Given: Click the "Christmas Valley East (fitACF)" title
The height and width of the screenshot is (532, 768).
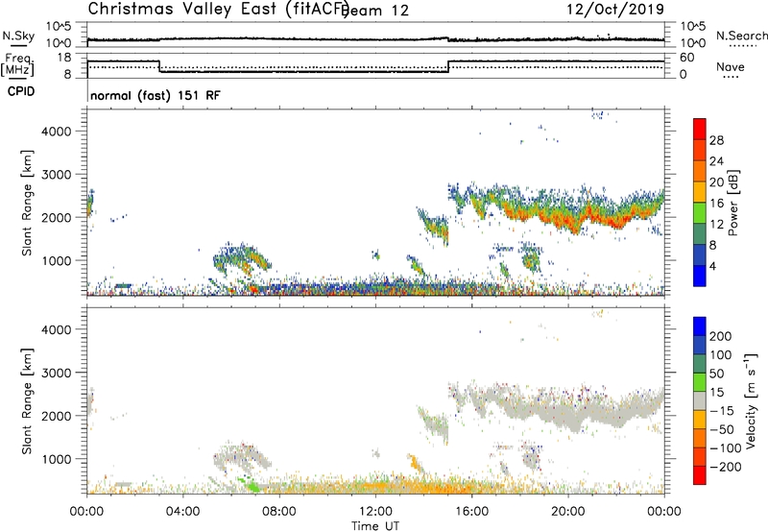Looking at the screenshot, I should 219,9.
